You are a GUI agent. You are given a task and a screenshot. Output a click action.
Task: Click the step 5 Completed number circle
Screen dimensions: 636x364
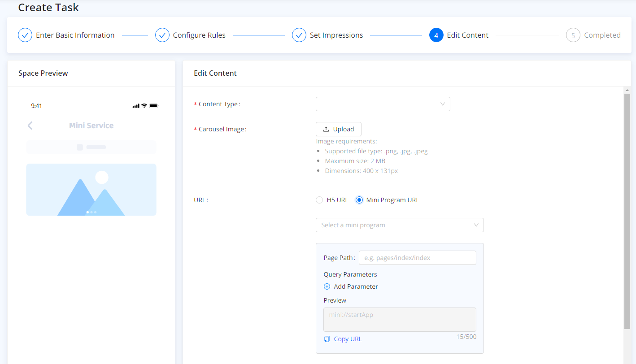point(573,35)
